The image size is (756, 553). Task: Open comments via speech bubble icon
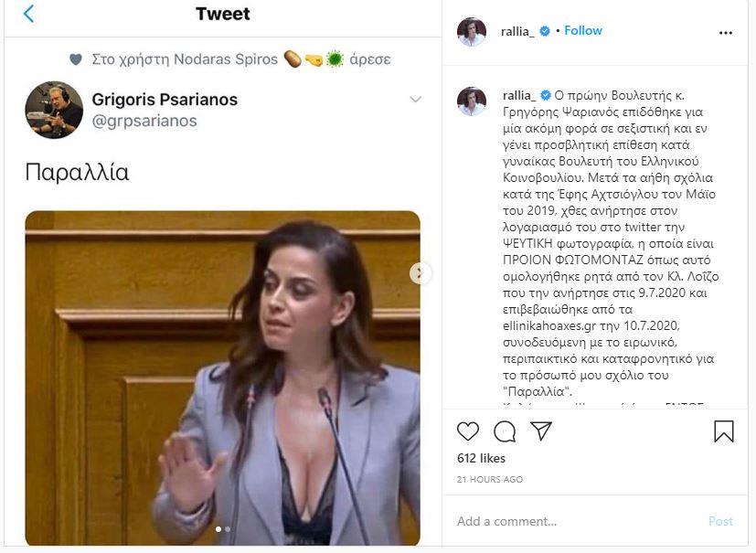pos(505,431)
